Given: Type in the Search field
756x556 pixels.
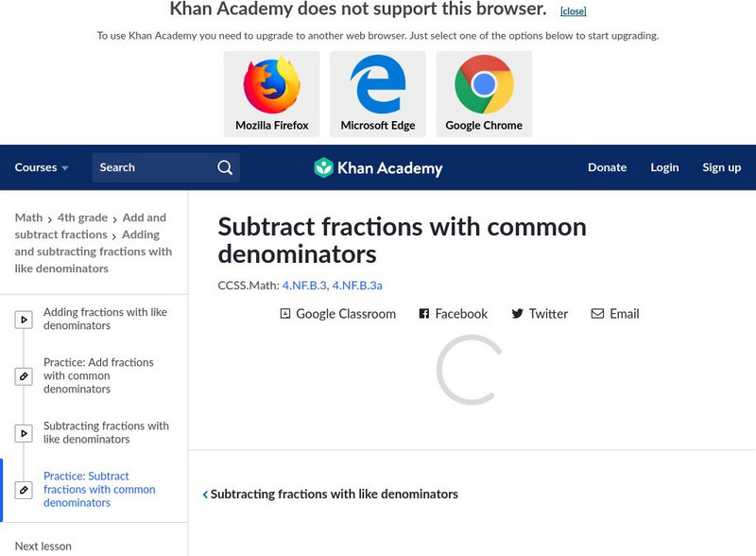Looking at the screenshot, I should click(153, 167).
